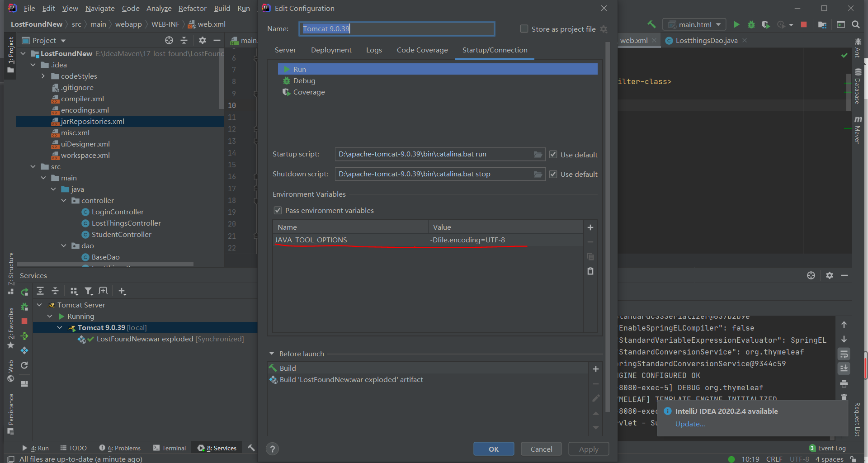868x463 pixels.
Task: Click the OK button
Action: tap(493, 449)
